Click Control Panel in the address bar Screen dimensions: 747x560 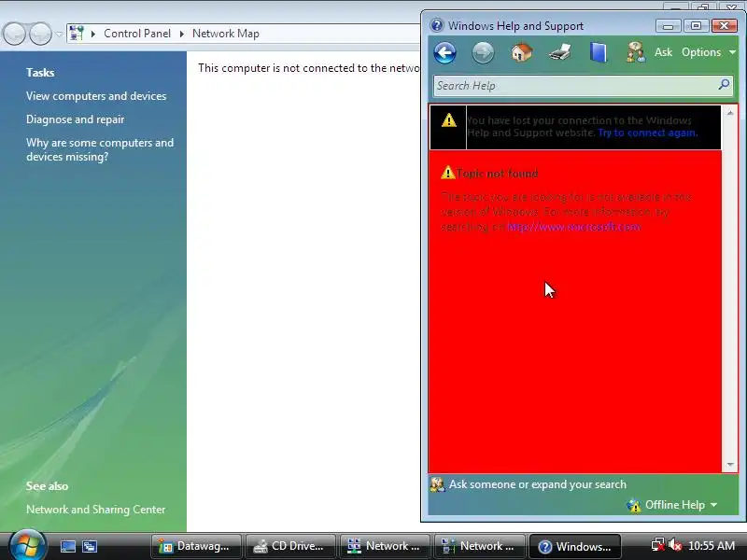[137, 34]
